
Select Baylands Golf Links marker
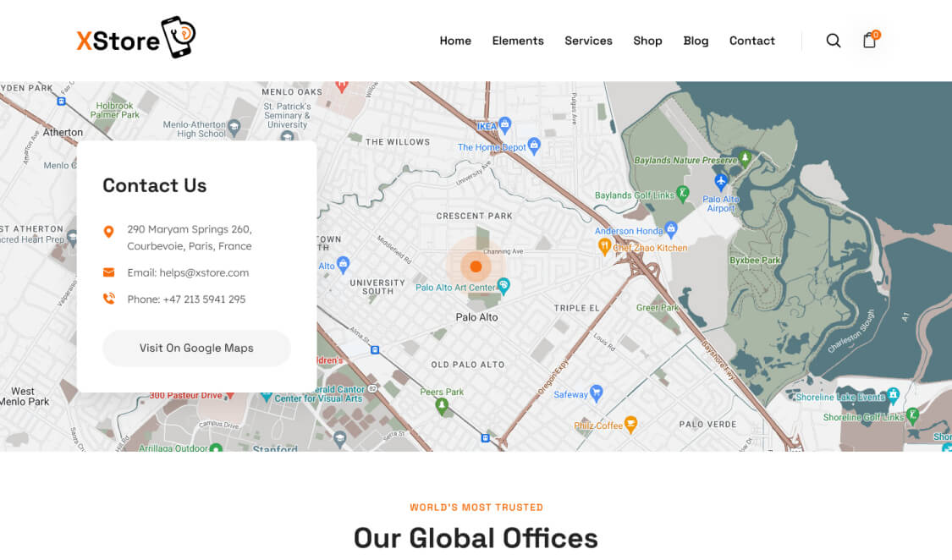pos(682,194)
